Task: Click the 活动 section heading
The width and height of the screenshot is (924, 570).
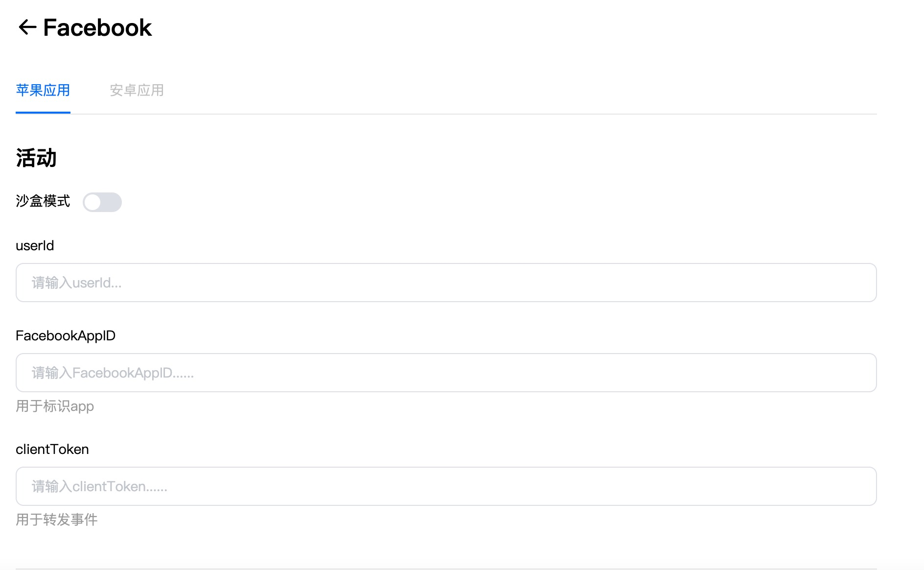Action: 36,158
